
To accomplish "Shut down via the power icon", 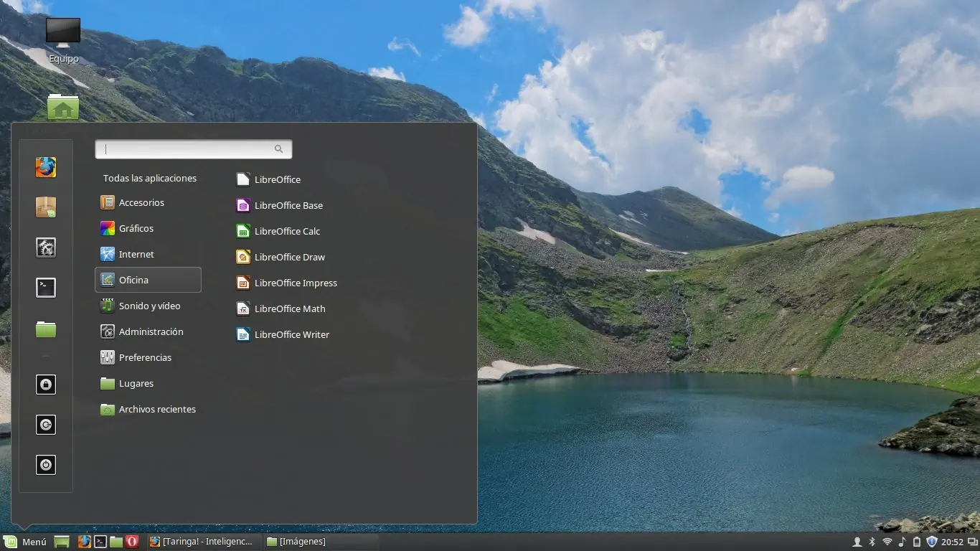I will [x=45, y=465].
